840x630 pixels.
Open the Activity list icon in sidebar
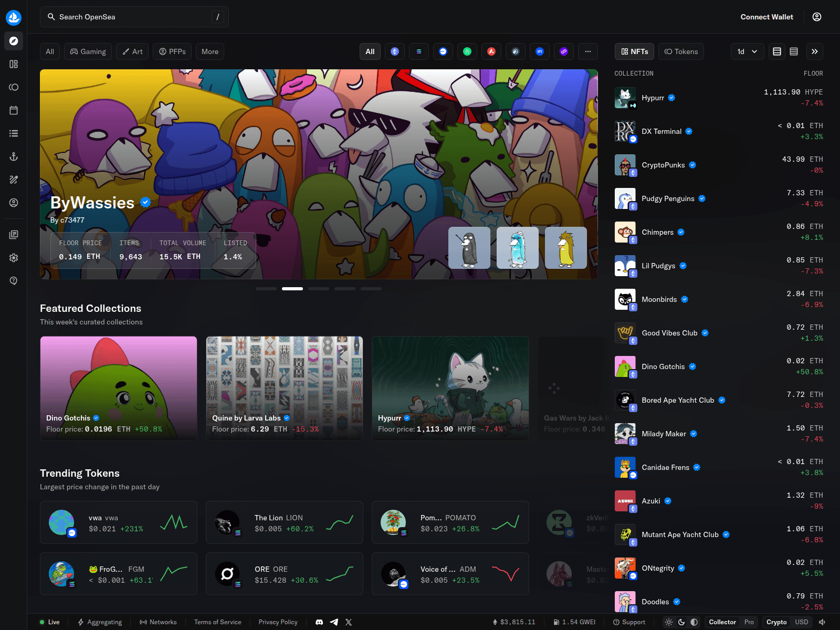[x=14, y=133]
